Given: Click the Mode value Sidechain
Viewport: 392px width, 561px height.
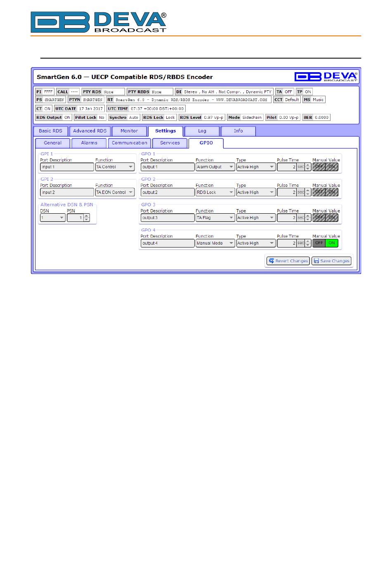Looking at the screenshot, I should pyautogui.click(x=252, y=117).
